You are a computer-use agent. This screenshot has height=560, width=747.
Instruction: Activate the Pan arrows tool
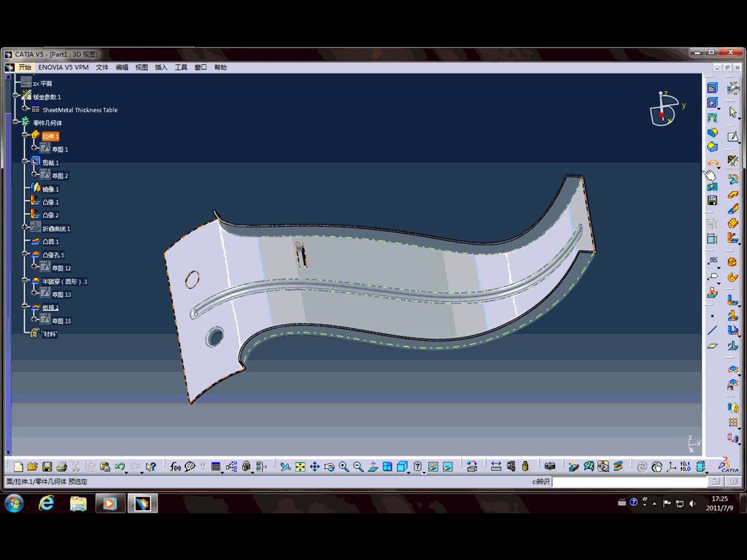[x=314, y=467]
